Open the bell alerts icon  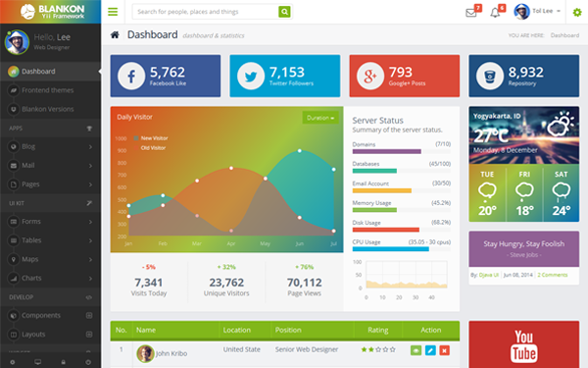[x=495, y=13]
